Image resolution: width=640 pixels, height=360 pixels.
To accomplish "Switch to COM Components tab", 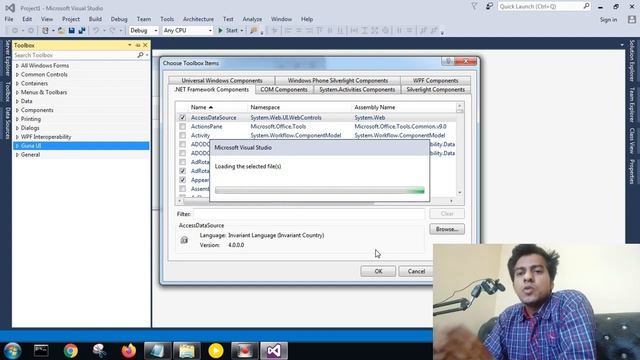I will [284, 90].
